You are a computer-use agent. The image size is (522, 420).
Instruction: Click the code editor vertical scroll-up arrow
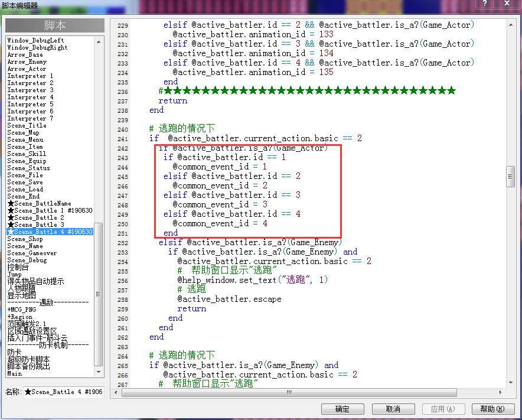point(511,25)
